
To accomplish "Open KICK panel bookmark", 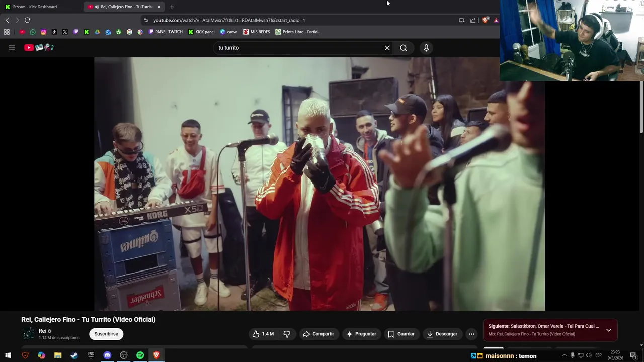I will tap(201, 32).
